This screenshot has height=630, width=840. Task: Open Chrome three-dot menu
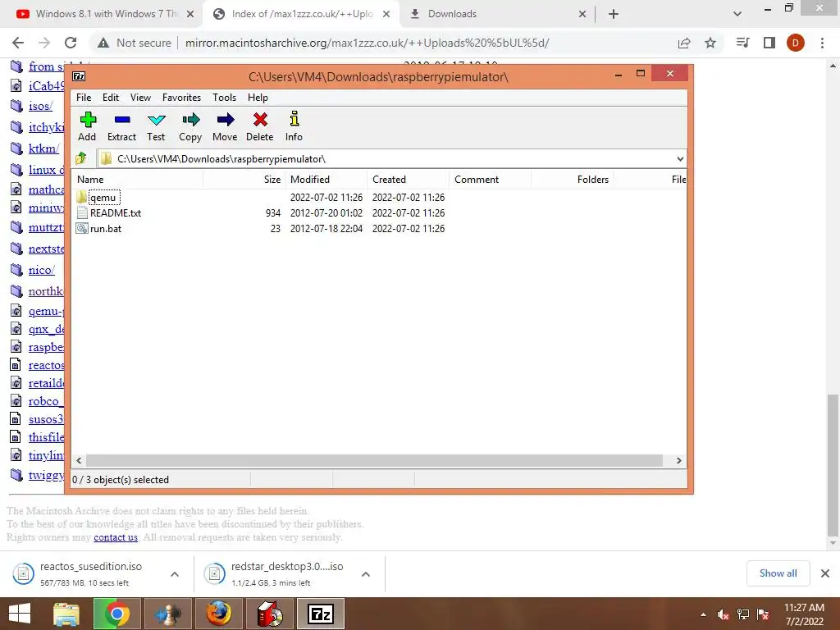click(x=822, y=43)
